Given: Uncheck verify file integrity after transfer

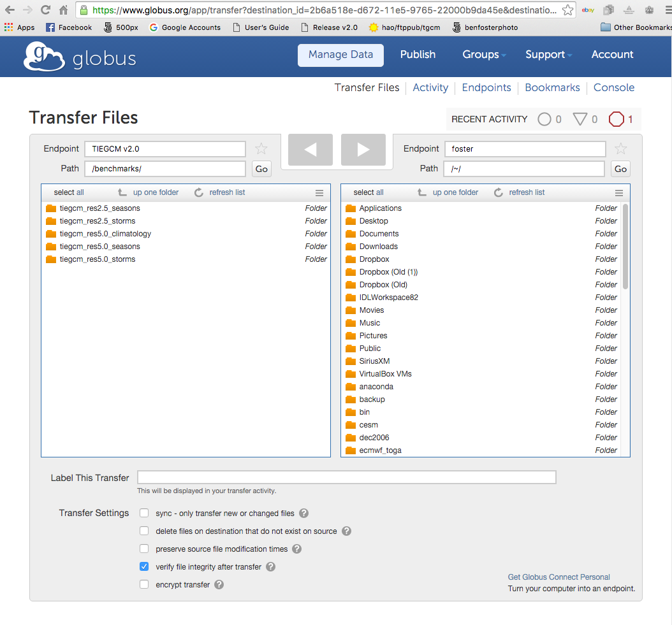Looking at the screenshot, I should (144, 566).
